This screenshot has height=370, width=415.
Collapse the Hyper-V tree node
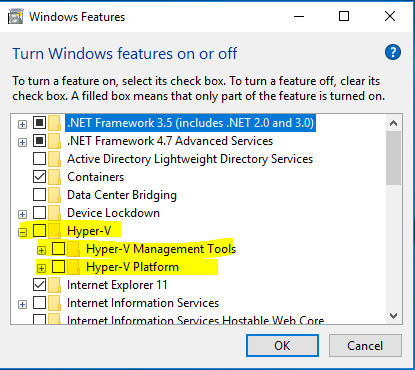22,232
